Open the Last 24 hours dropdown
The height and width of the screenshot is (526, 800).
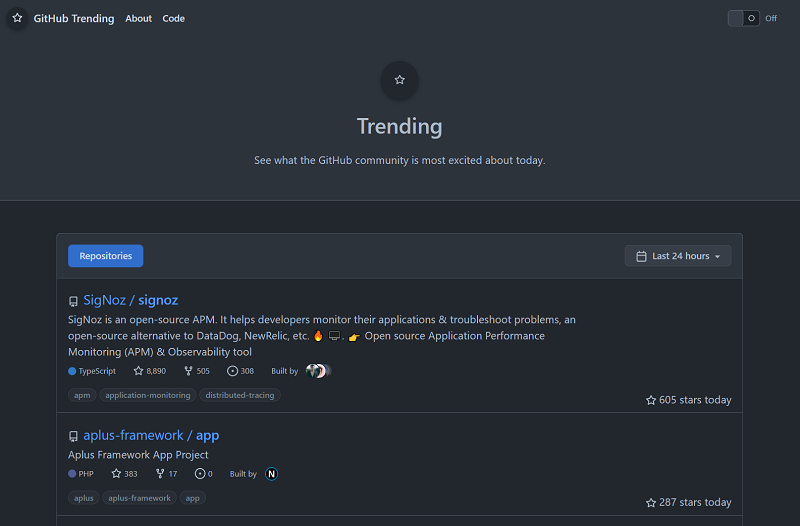(678, 256)
